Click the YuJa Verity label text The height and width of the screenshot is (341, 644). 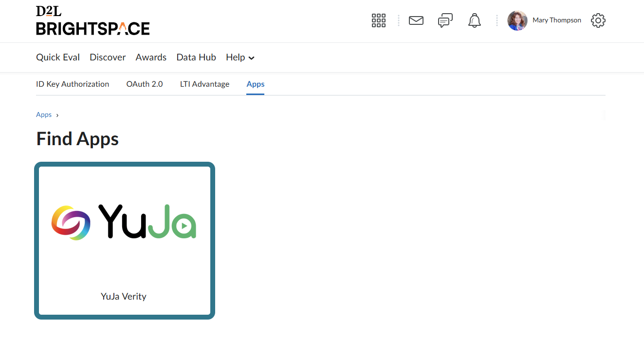pos(124,296)
